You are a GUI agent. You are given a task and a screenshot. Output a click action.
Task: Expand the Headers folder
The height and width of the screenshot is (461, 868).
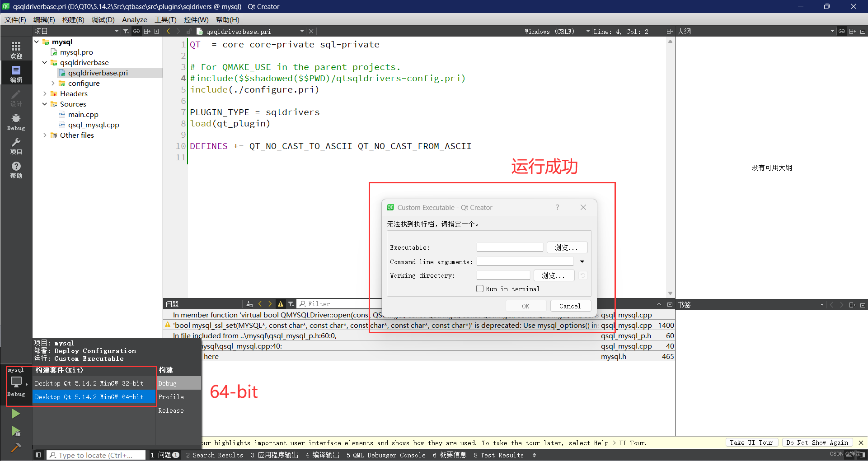click(45, 93)
